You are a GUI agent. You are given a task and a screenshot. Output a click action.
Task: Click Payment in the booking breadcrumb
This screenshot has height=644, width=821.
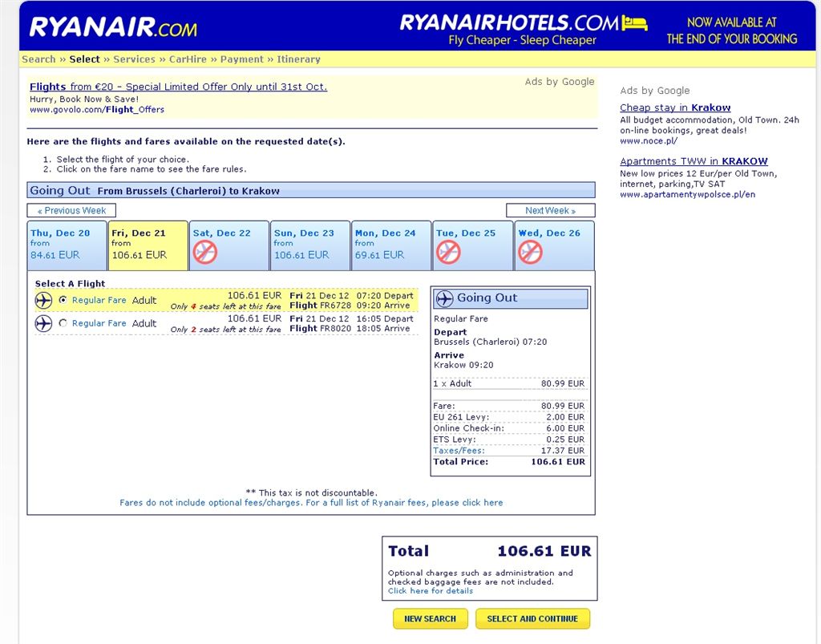pyautogui.click(x=242, y=59)
